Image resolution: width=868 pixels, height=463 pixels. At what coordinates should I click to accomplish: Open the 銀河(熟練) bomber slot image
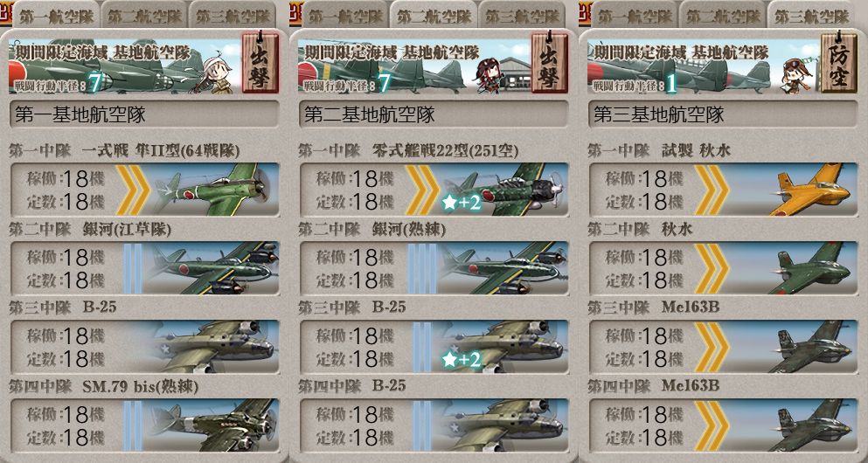(x=503, y=267)
